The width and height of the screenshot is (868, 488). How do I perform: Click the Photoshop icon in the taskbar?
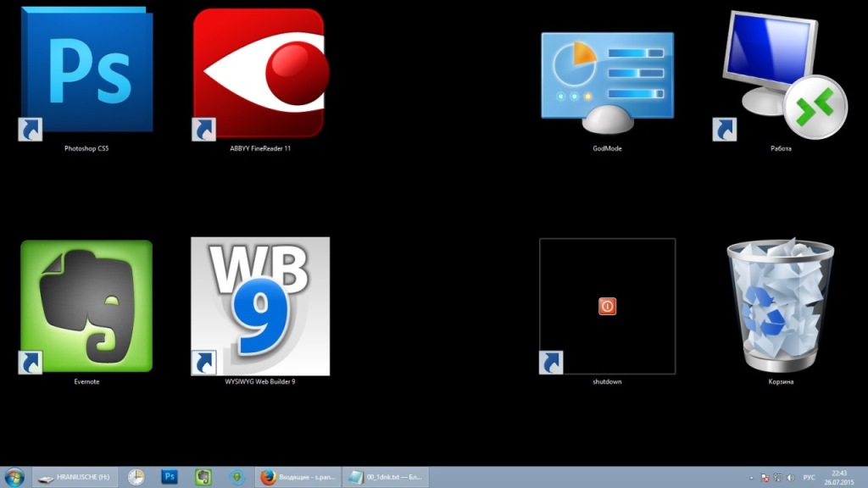point(170,477)
